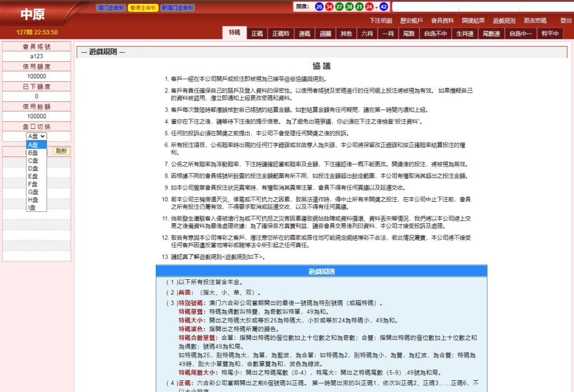Screen dimensions: 574x392
Task: Click the blue special ball 42
Action: click(x=383, y=6)
